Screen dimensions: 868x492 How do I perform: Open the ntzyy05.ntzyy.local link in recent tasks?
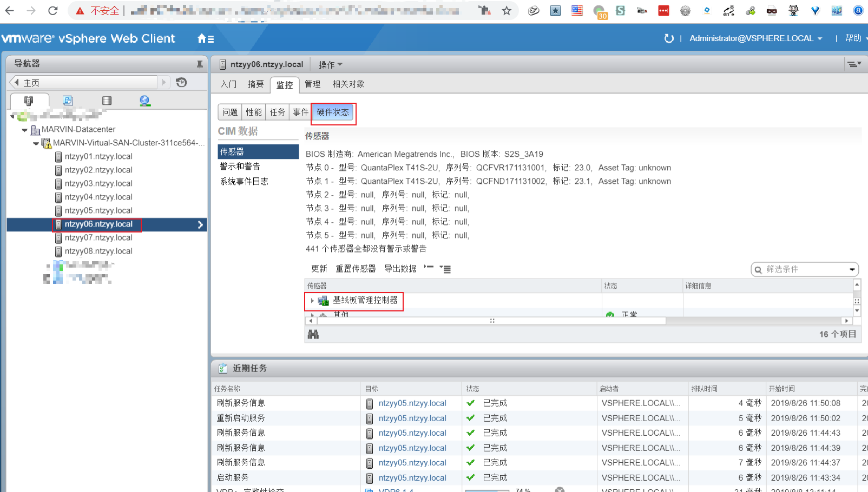click(412, 403)
